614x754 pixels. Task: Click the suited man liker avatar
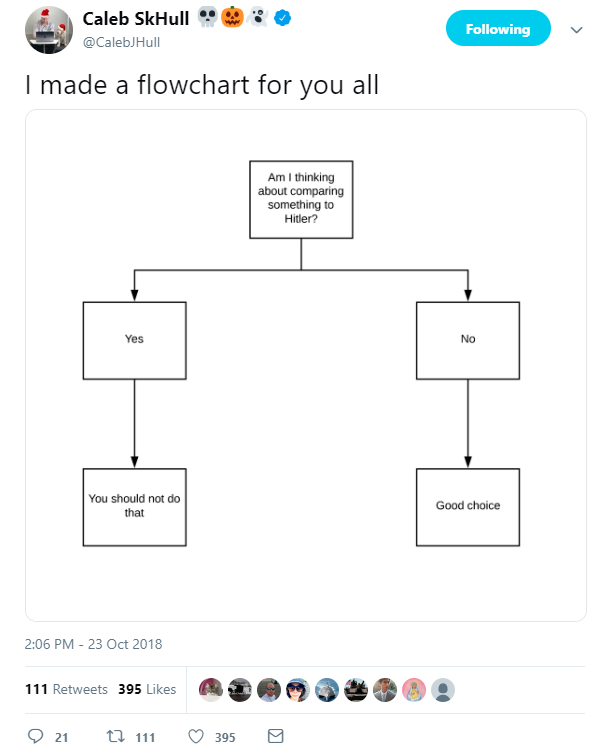[385, 690]
